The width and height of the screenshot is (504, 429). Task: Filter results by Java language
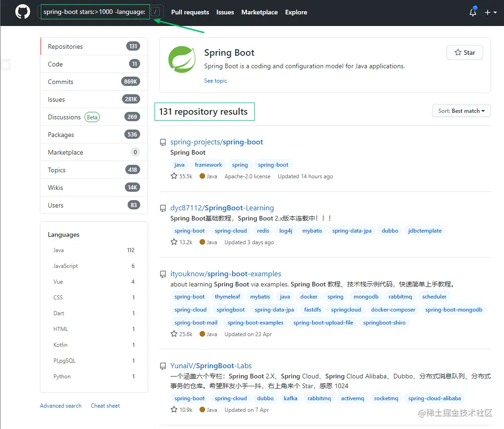(94, 250)
